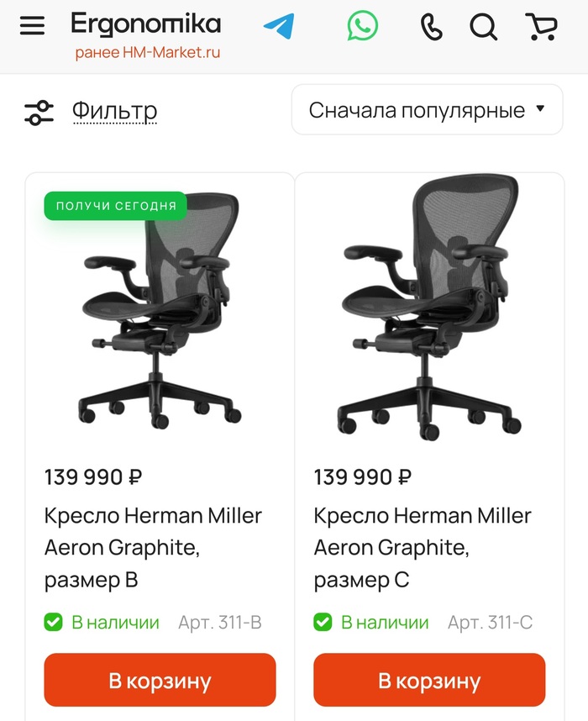
Task: Click the sort dropdown arrow
Action: [540, 108]
